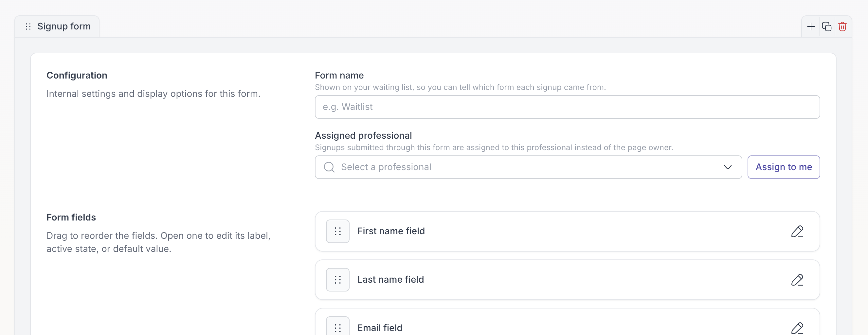Focus the Form name input field

tap(568, 107)
